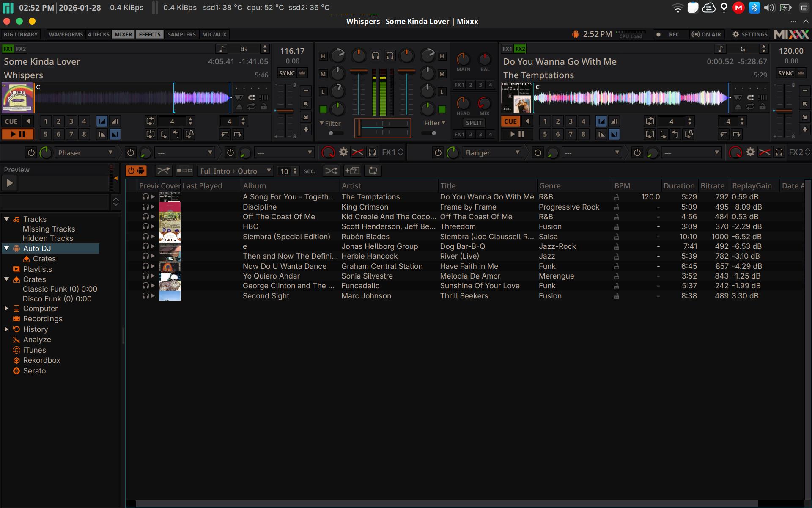Open Full Intro + Outro transition dropdown
The height and width of the screenshot is (508, 812).
click(x=235, y=171)
